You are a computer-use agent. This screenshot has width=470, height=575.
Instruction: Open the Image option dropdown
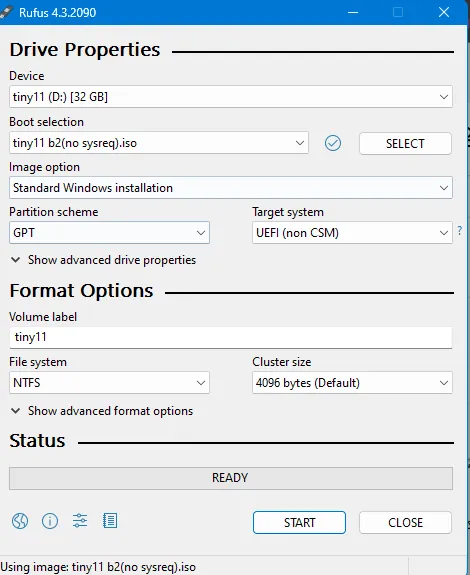click(x=231, y=188)
